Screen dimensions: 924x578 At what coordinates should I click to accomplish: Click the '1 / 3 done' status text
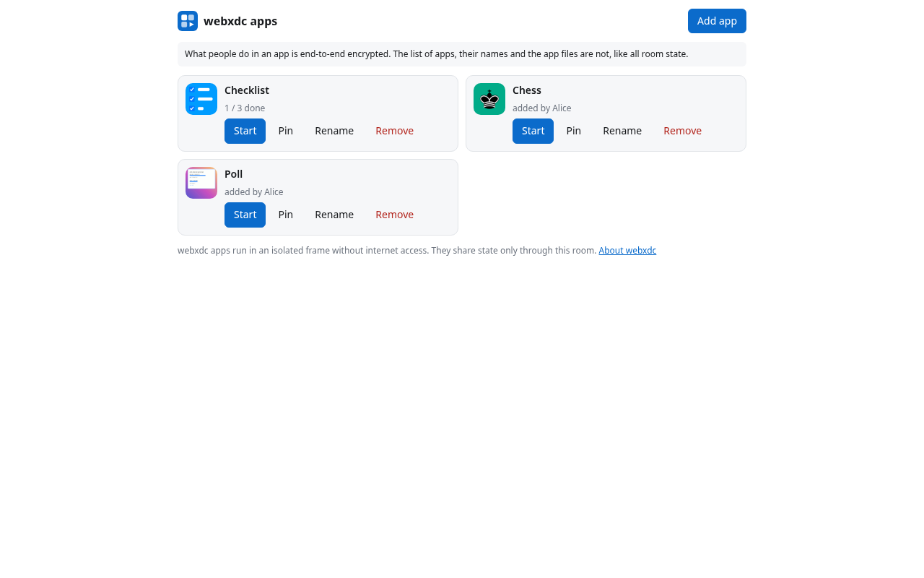tap(245, 108)
